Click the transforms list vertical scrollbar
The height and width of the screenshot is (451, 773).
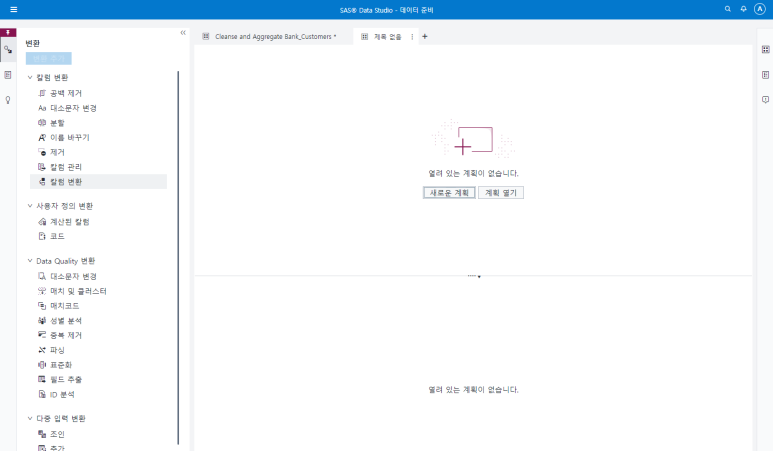click(x=178, y=258)
